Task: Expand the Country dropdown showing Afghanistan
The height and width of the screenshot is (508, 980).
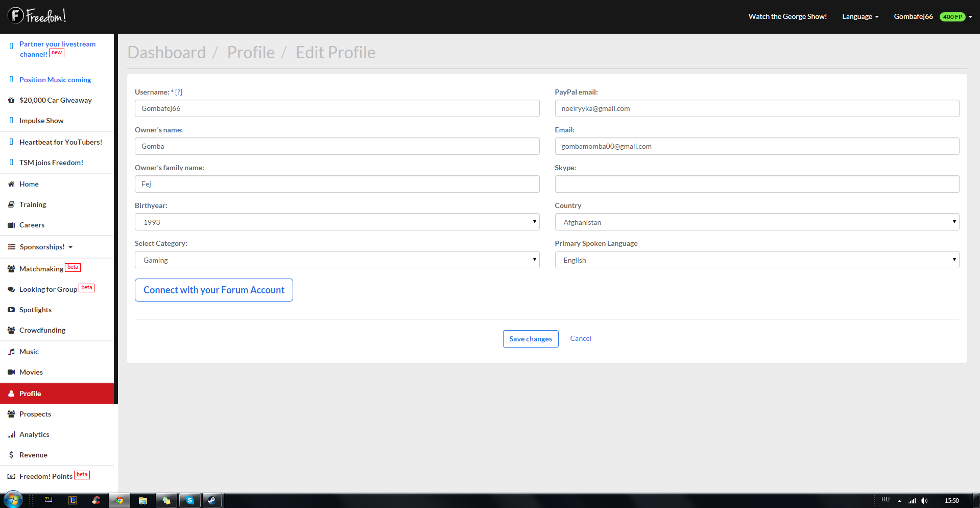Action: point(757,222)
